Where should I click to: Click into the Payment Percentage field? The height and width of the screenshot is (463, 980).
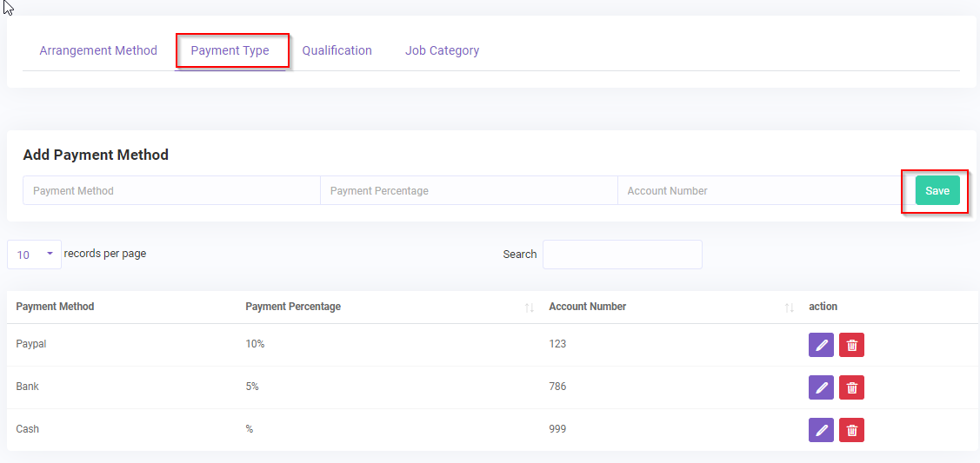point(469,191)
